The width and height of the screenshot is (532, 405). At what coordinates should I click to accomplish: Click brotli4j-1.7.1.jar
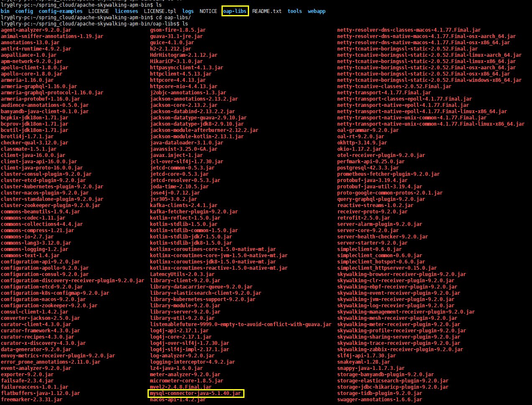point(27,137)
